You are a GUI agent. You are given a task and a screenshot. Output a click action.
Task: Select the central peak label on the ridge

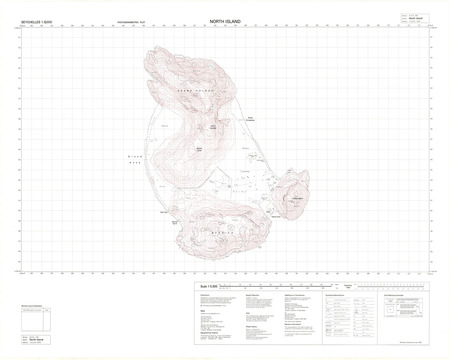coord(200,150)
